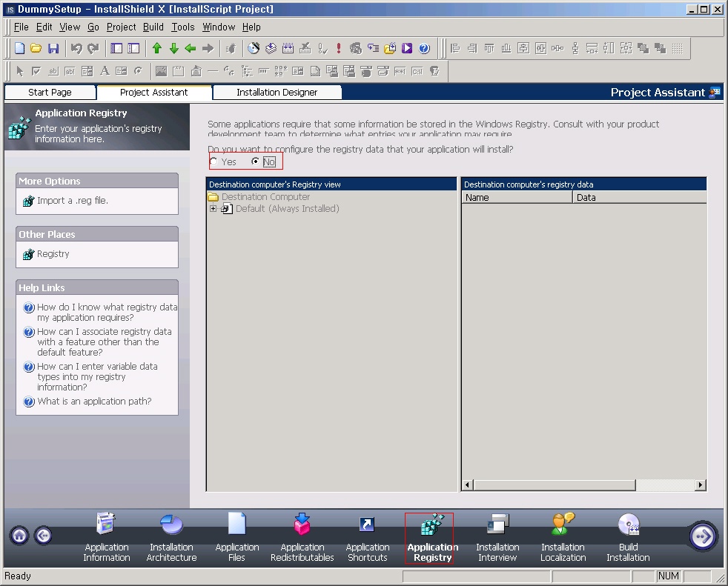Viewport: 728px width, 586px height.
Task: Select Default (Always Installed) tree item
Action: (288, 208)
